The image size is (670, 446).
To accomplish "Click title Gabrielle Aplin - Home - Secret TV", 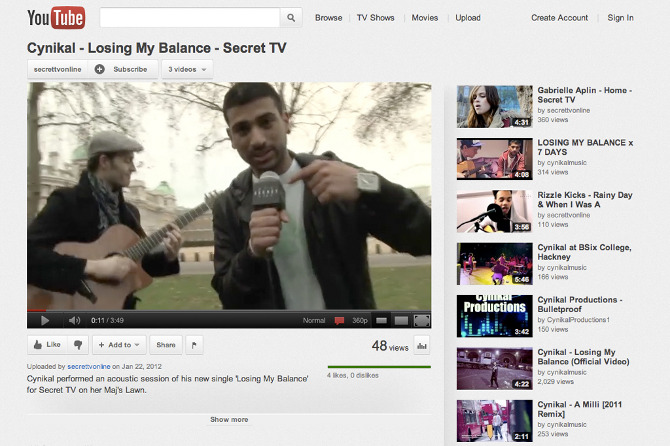I will pos(585,95).
